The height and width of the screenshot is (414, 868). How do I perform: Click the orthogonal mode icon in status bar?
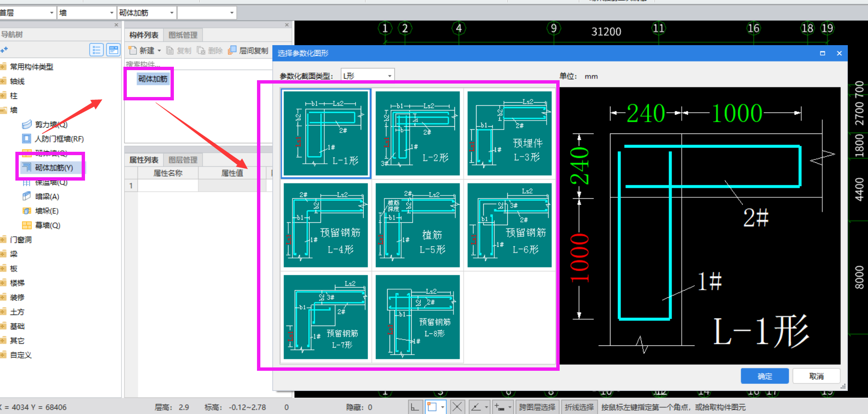click(415, 407)
